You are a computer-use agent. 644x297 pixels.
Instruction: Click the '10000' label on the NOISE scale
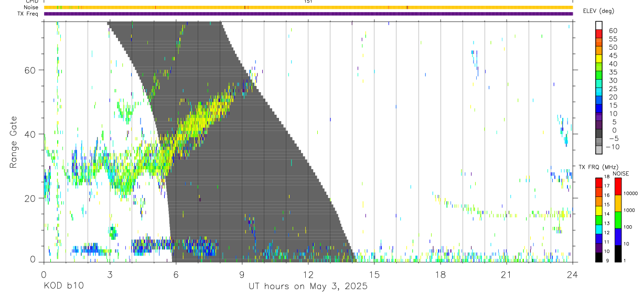click(631, 193)
